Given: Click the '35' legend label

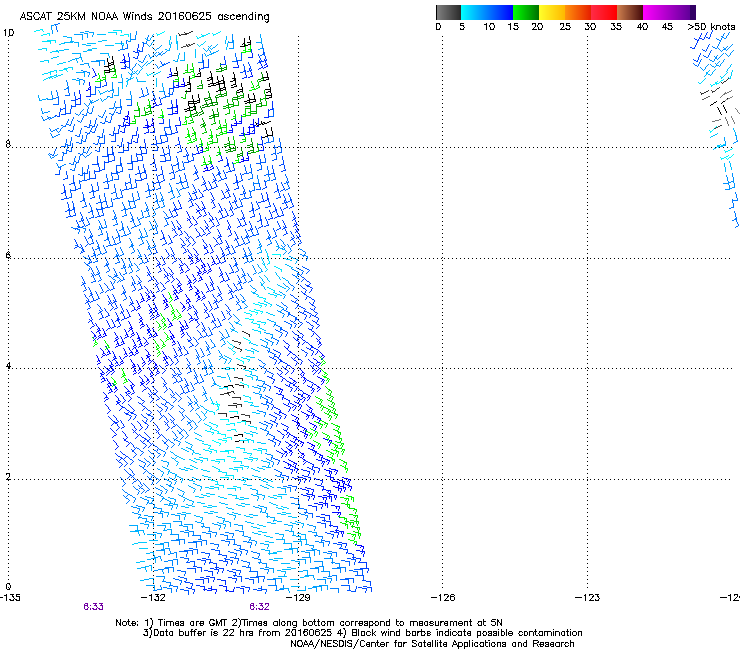Looking at the screenshot, I should click(x=616, y=27).
